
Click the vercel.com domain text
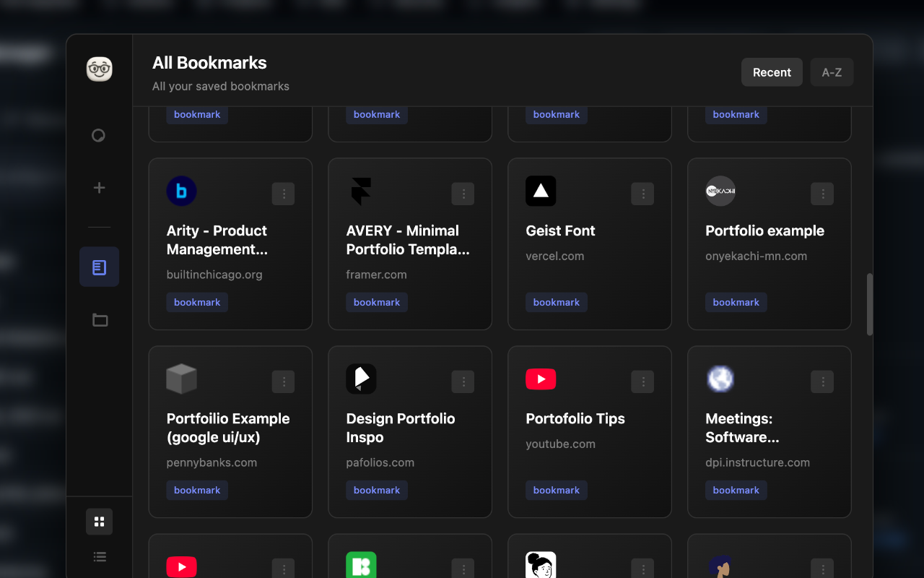click(x=555, y=256)
